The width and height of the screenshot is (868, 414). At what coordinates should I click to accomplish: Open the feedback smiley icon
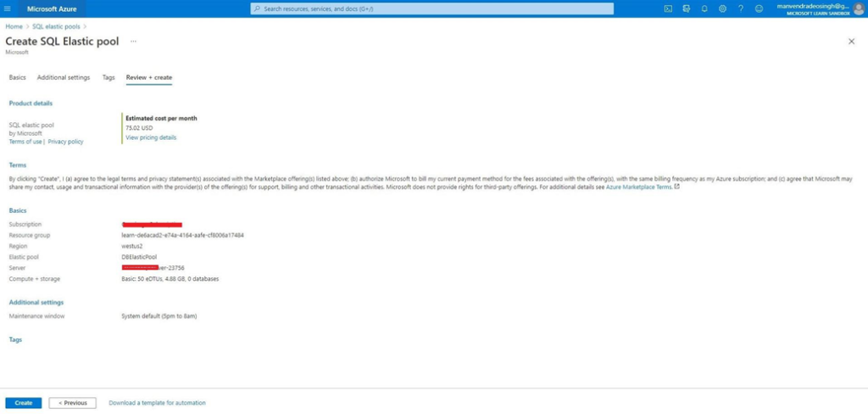[759, 8]
